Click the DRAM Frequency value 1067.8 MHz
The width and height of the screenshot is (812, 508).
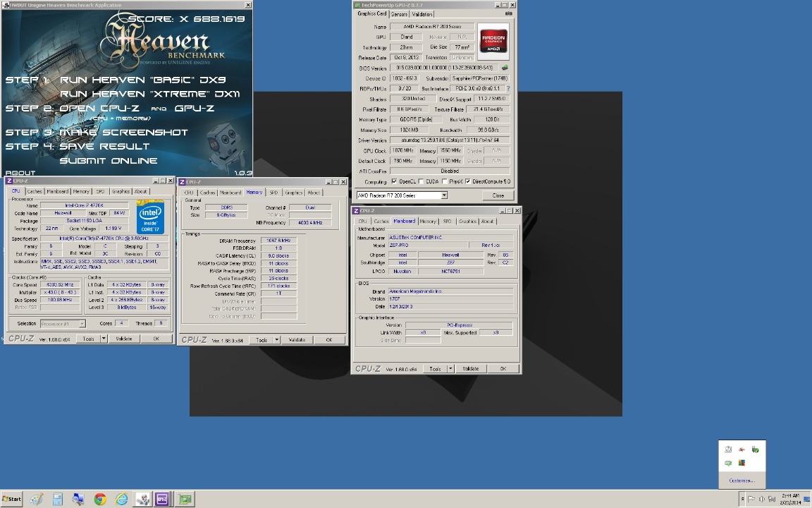tap(278, 241)
